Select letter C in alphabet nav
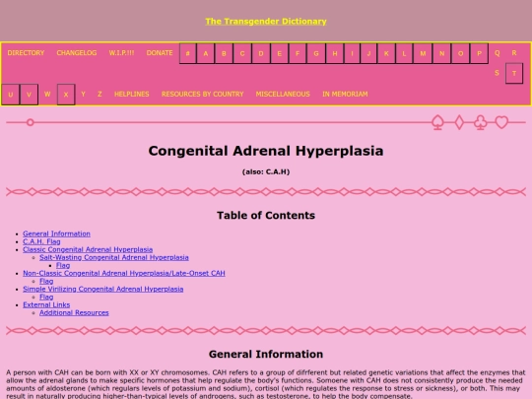The image size is (532, 399). click(242, 53)
